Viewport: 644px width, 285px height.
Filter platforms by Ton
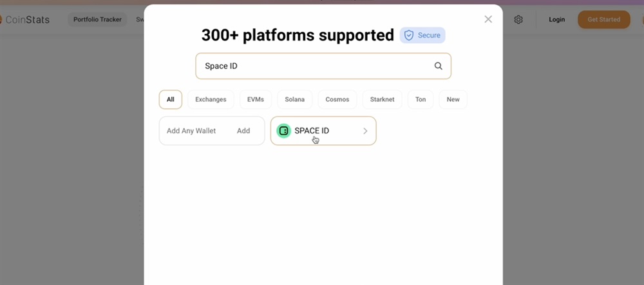point(421,99)
